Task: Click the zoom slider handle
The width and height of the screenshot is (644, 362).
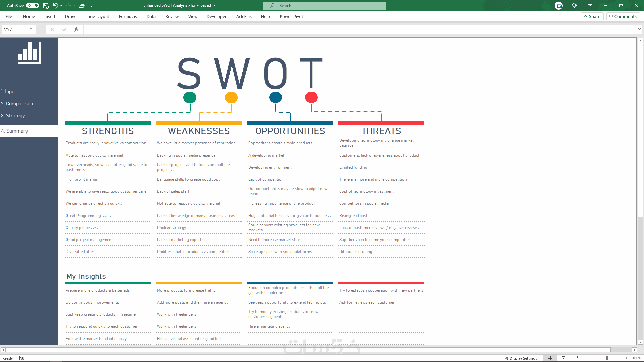Action: tap(607, 358)
